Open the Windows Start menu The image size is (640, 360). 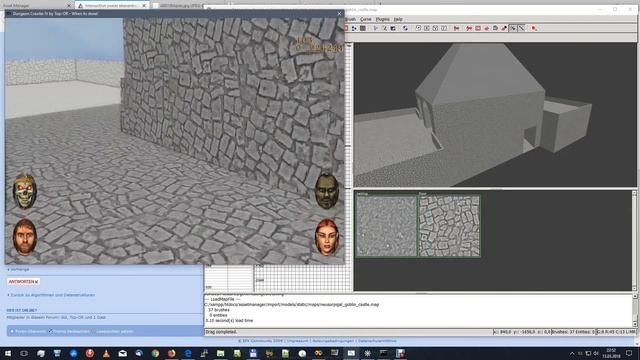pos(8,353)
